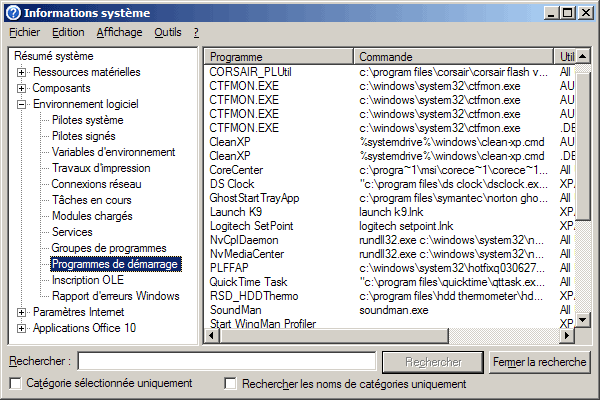Select the GhostStartTrayApp row

tap(256, 198)
